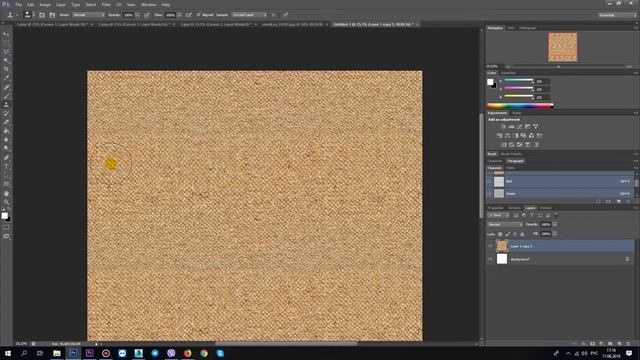
Task: Click the color spectrum ramp in Color panel
Action: (520, 106)
